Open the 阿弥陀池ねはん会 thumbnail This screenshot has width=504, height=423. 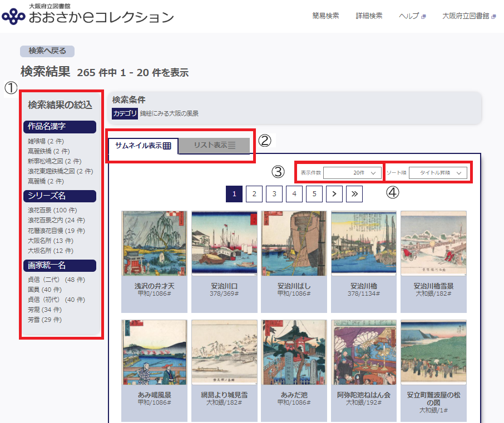364,352
